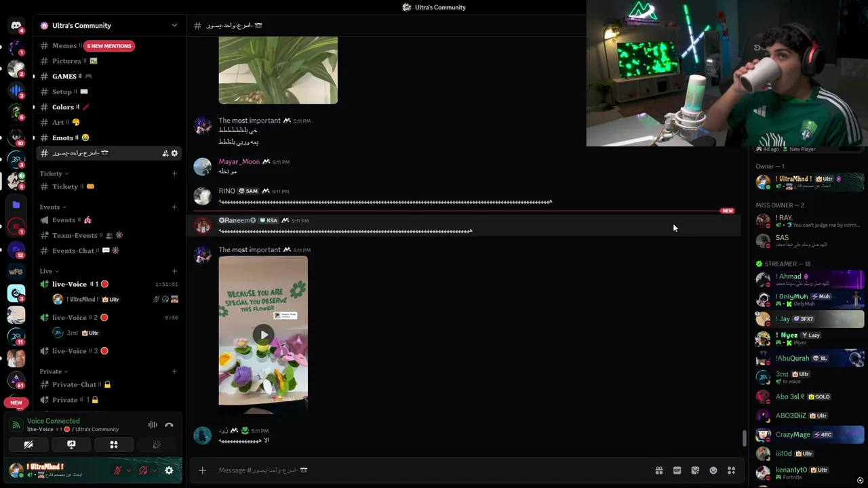Jump to 5 new mentions
Screen dimensions: 868x488
coord(109,46)
